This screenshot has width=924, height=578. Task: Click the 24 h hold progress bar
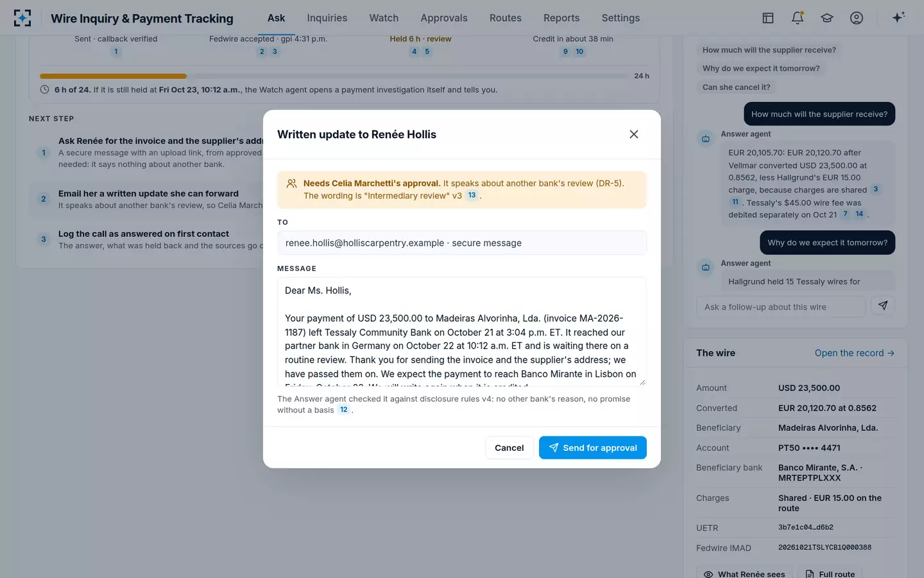tap(334, 76)
